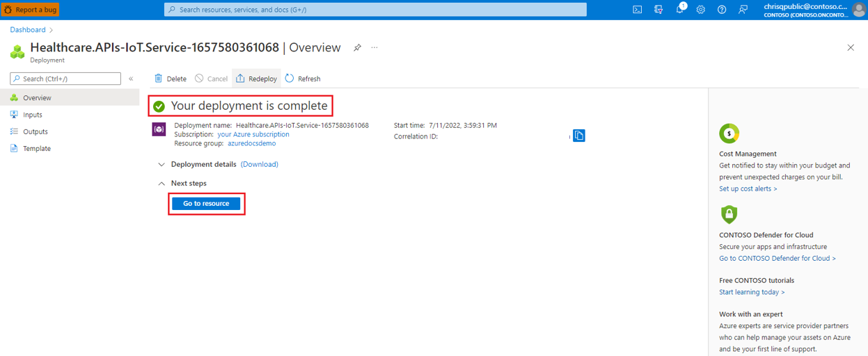
Task: Copy the Correlation ID to clipboard
Action: (578, 136)
